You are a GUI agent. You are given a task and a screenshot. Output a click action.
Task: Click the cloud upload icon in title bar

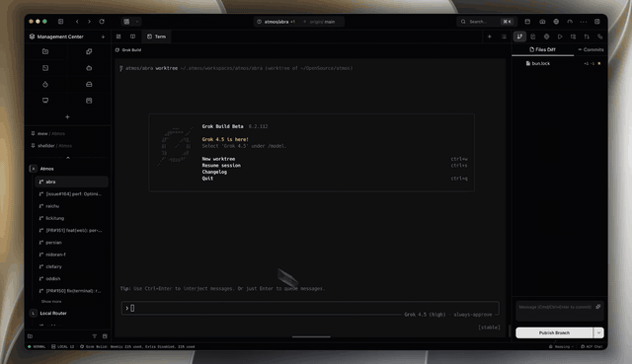(542, 22)
